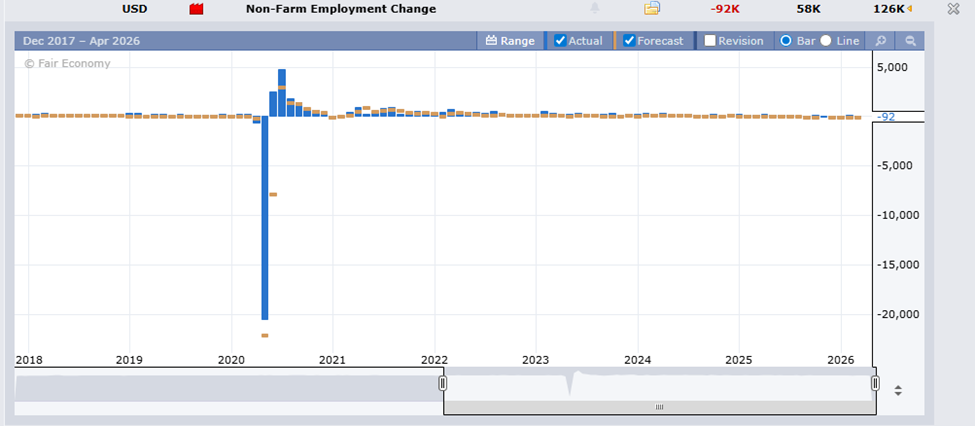Click the April 2020 large negative blue bar
Viewport: 975px width, 426px height.
tap(264, 218)
